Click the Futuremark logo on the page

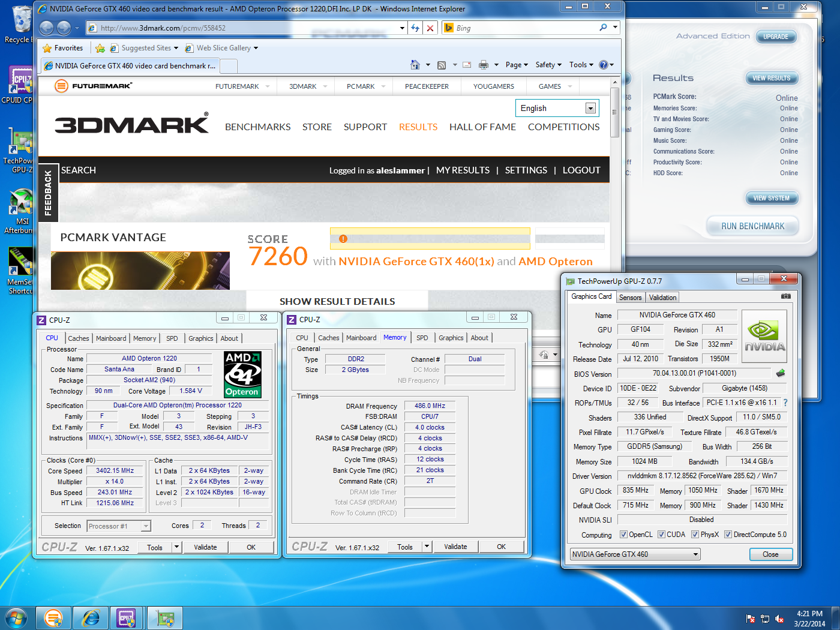[93, 86]
